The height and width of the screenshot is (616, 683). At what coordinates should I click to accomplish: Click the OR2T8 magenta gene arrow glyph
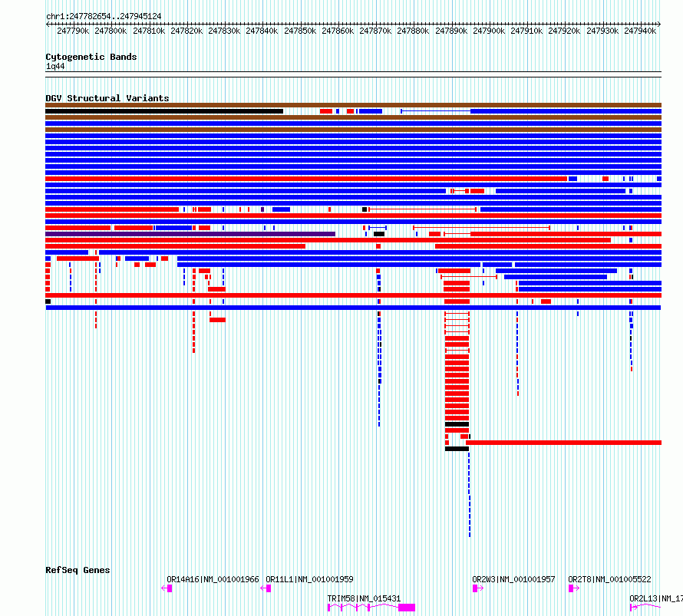click(x=574, y=588)
